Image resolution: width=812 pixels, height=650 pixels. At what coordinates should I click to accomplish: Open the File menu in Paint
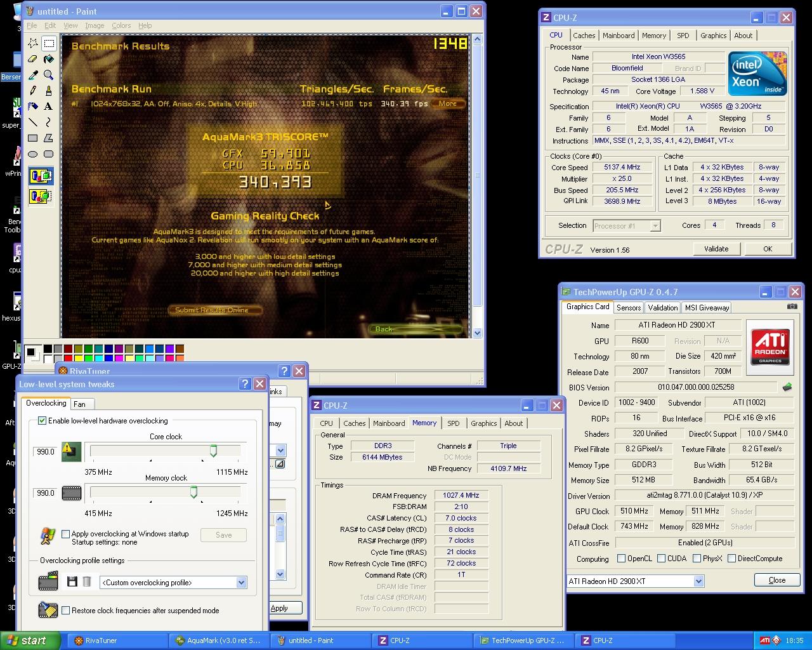[x=32, y=25]
